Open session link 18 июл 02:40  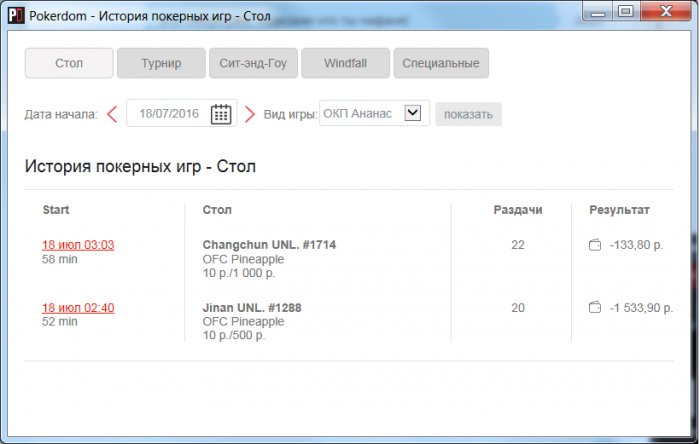coord(78,307)
